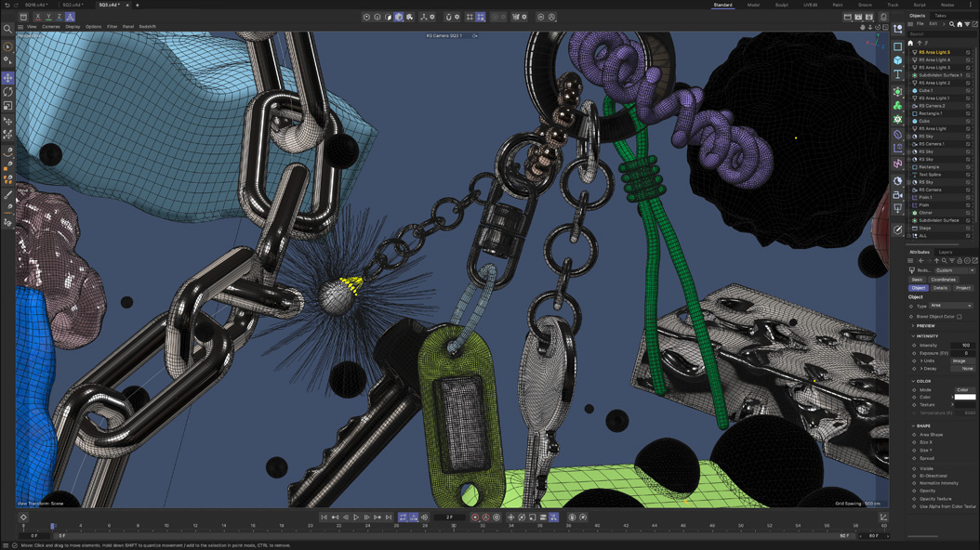Switch to the SQ3.c4d document tab

click(x=109, y=6)
